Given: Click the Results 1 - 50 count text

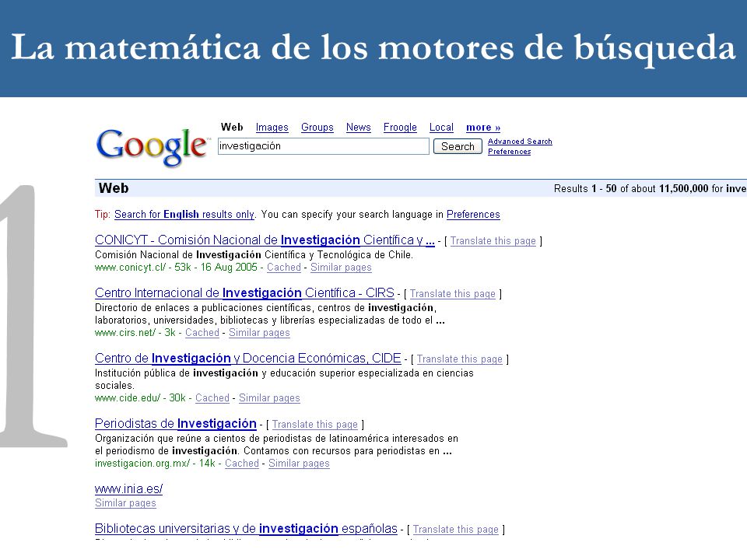Looking at the screenshot, I should pos(650,188).
